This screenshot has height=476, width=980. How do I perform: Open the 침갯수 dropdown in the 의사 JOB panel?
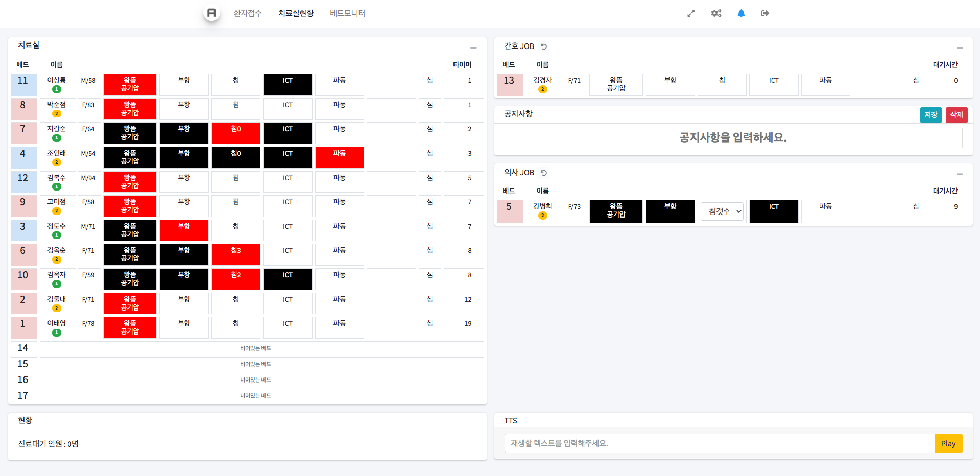722,211
